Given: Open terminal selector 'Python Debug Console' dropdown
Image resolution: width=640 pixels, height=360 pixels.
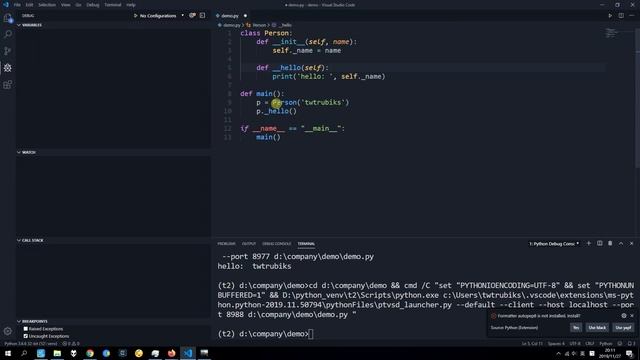Looking at the screenshot, I should click(x=554, y=244).
